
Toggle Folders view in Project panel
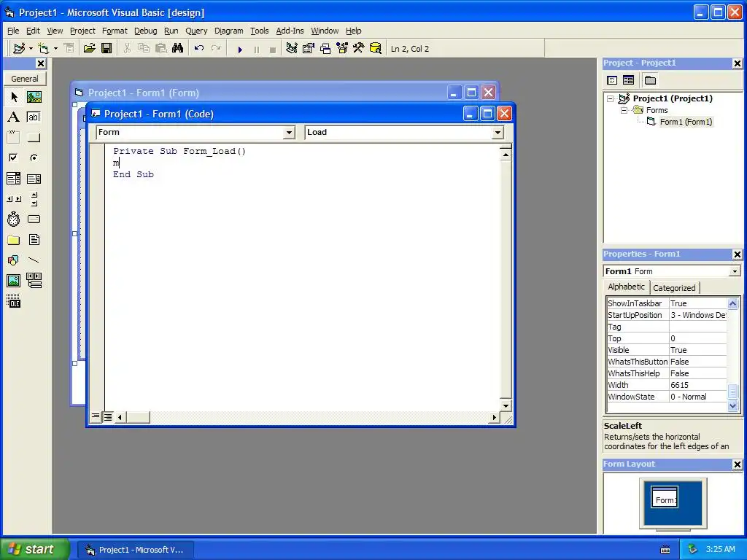click(650, 80)
